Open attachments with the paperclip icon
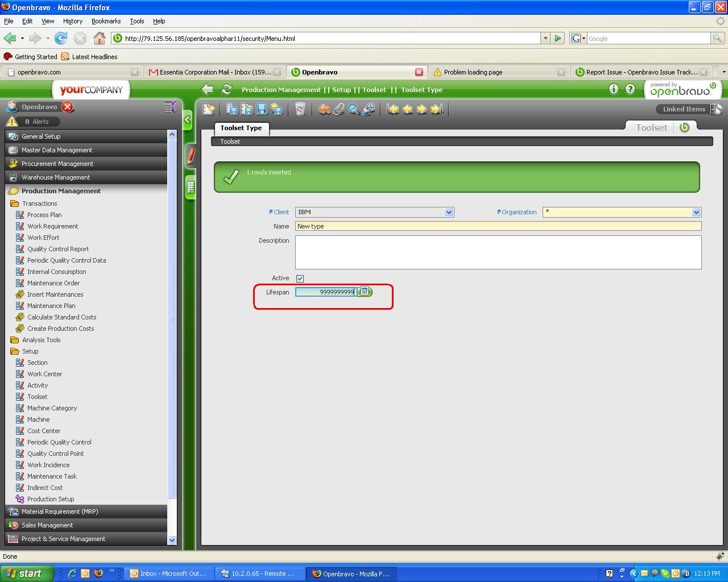The image size is (728, 582). (339, 109)
